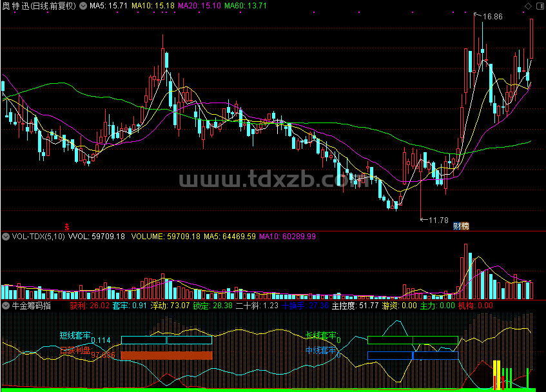This screenshot has width=546, height=392.
Task: Select the MA20: 15.10 label
Action: pos(199,6)
